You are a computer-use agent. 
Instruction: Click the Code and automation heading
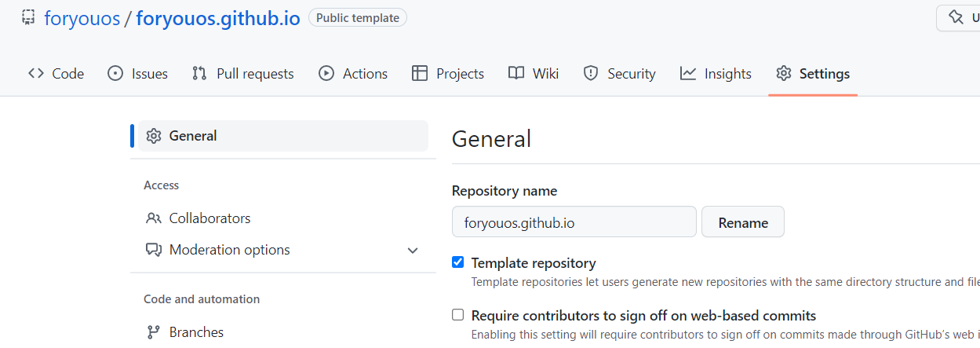click(x=202, y=299)
